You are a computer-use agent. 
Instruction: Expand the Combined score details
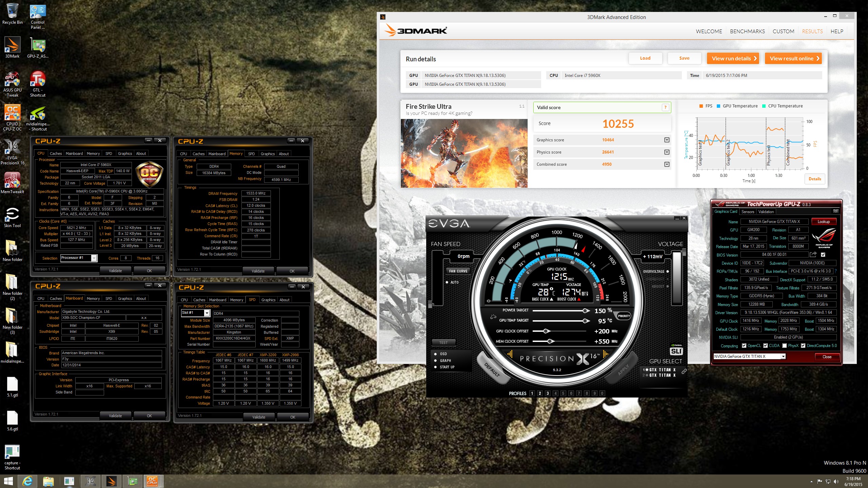667,164
